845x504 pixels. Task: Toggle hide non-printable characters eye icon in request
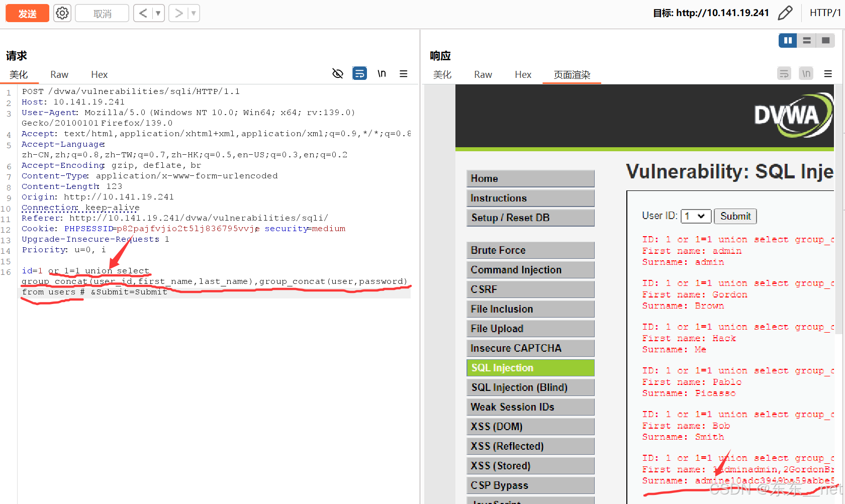pyautogui.click(x=338, y=73)
